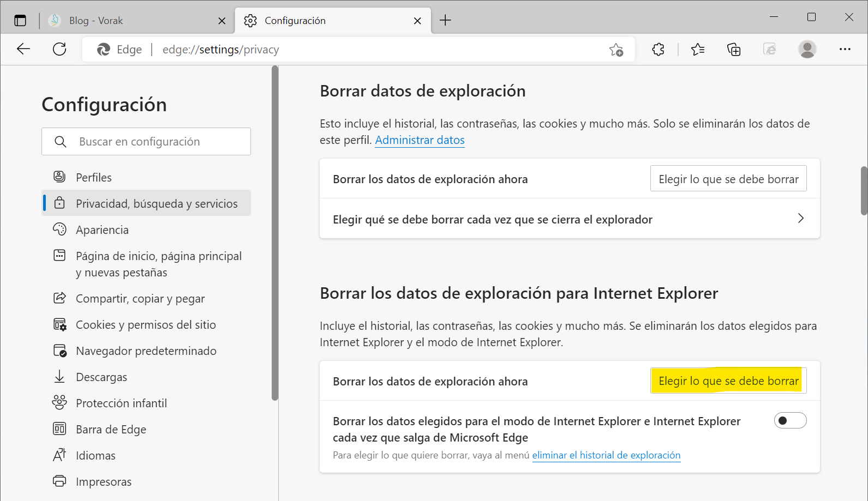Click the main page vertical scrollbar

coord(864,191)
